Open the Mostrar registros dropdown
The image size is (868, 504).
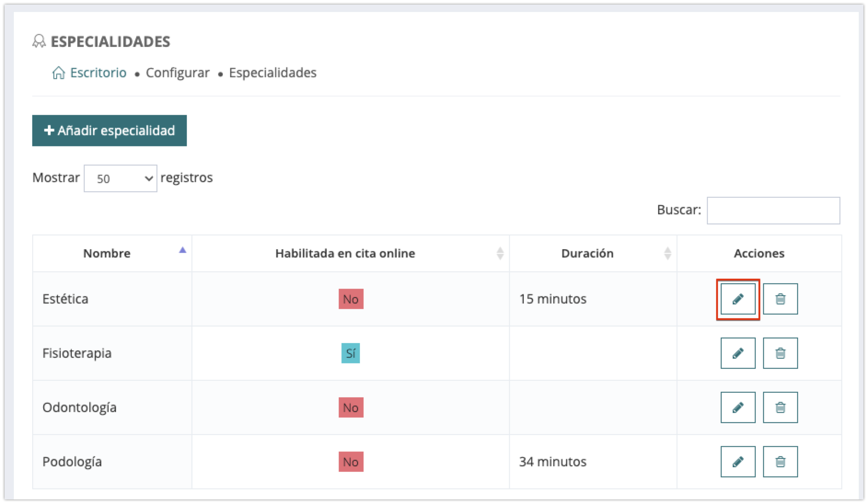coord(120,178)
